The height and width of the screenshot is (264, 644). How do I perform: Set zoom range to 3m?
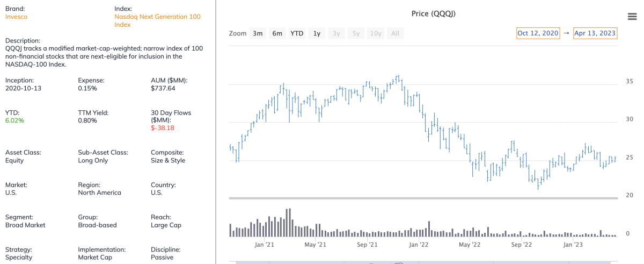(x=258, y=33)
